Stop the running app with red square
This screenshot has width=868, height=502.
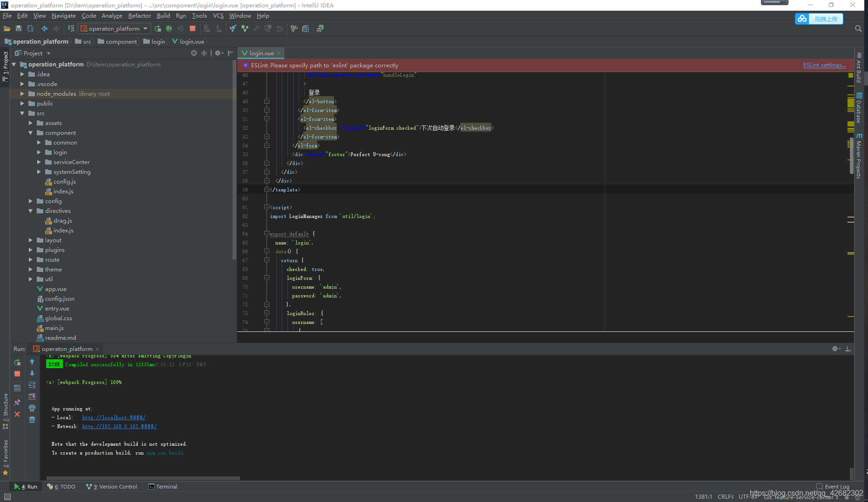click(193, 28)
